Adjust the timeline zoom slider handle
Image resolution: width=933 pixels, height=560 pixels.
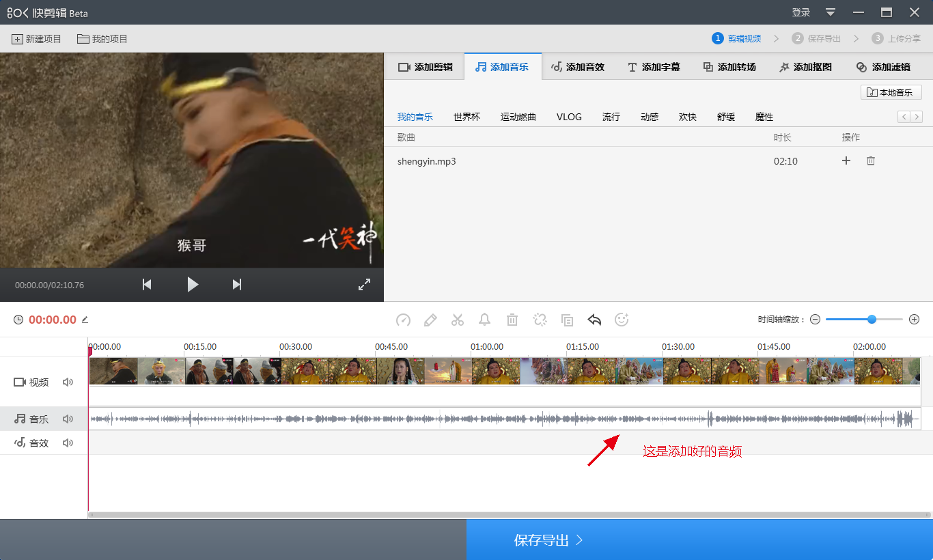point(872,319)
